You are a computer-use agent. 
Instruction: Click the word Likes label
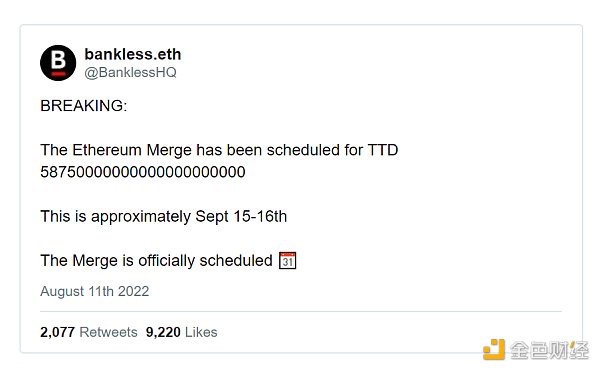click(201, 332)
